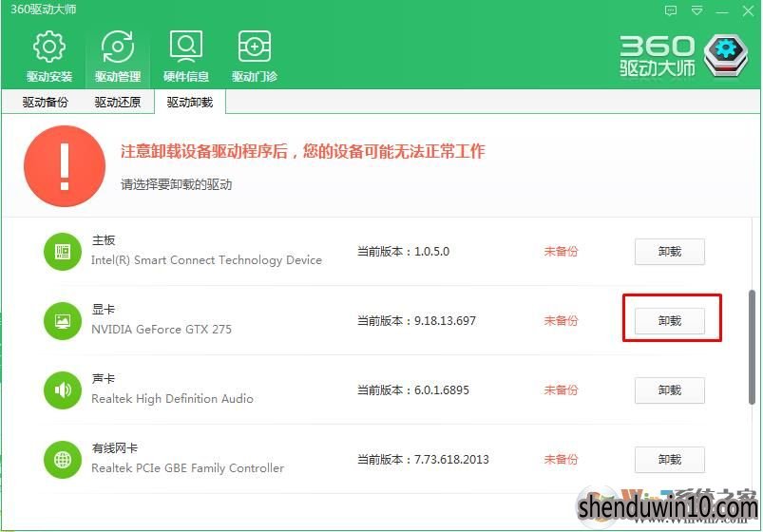This screenshot has width=763, height=532.
Task: Click the 360驱动大师 logo icon
Action: tap(726, 56)
